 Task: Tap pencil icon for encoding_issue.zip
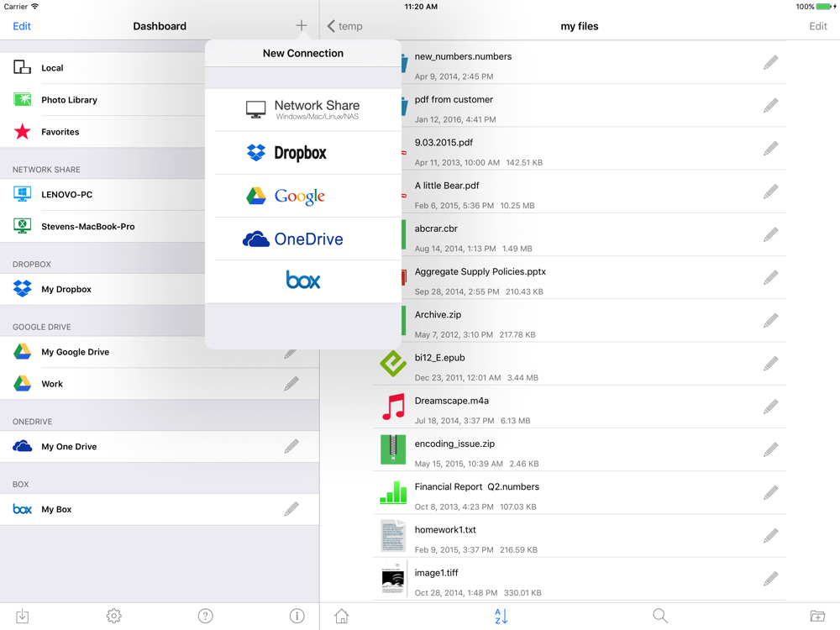(x=771, y=449)
